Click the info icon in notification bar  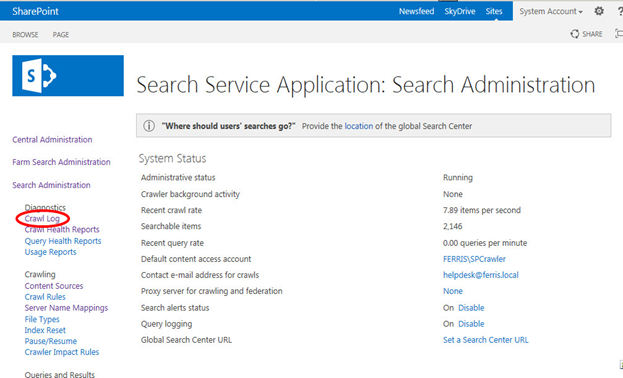click(149, 126)
